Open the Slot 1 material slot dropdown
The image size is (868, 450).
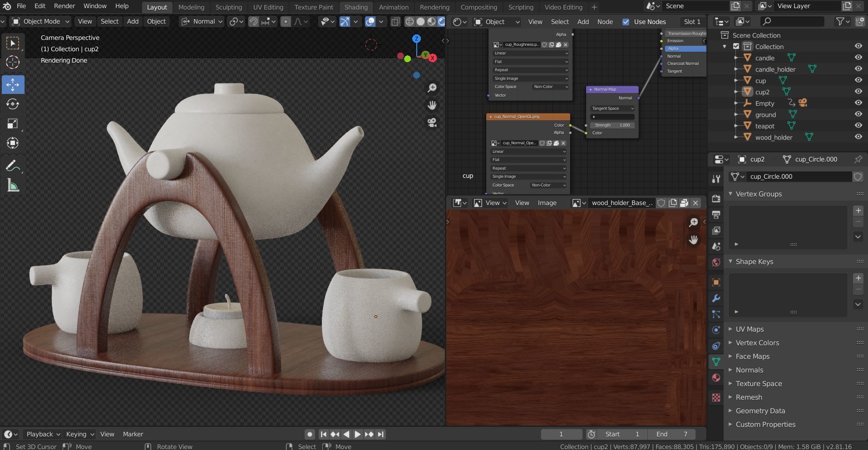692,22
